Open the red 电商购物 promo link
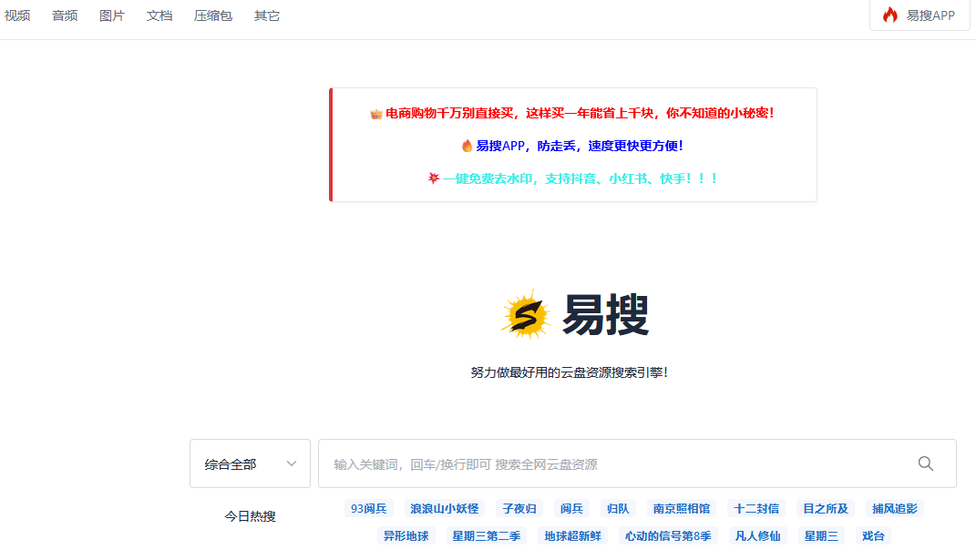Viewport: 976px width, 560px height. 580,113
